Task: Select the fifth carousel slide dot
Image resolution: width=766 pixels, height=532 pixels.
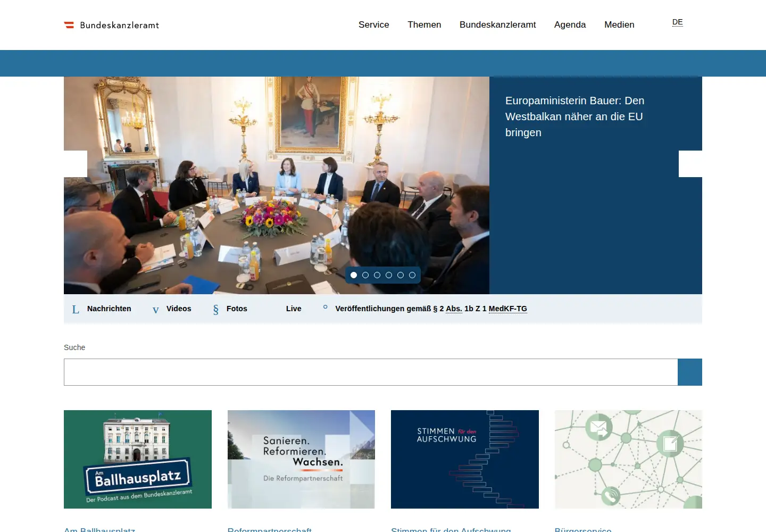Action: 401,275
